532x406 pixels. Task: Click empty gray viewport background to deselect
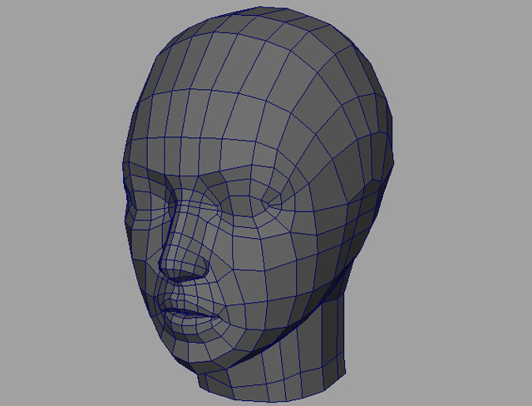(x=465, y=333)
